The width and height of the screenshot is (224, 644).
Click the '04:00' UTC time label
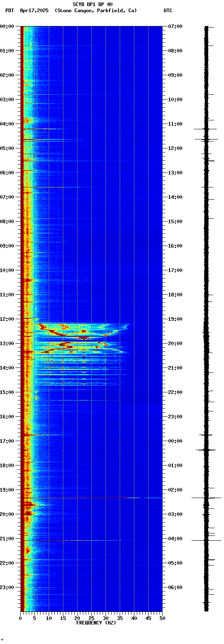(x=175, y=538)
